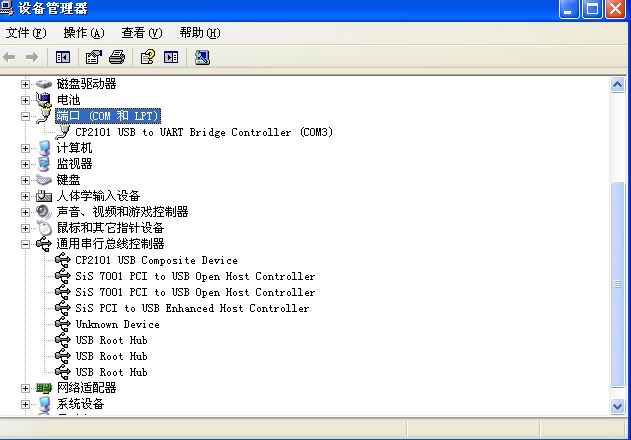
Task: Open the 查看(V) menu
Action: point(141,33)
